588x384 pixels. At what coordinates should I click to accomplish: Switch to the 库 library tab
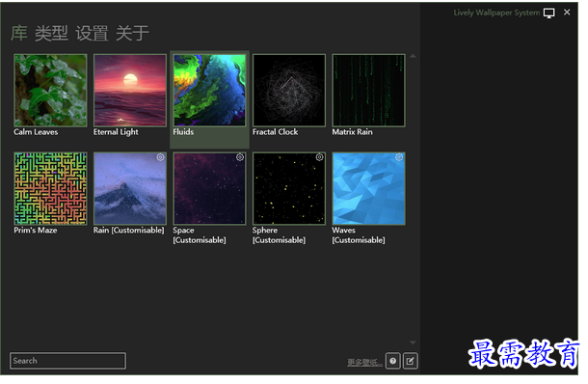pyautogui.click(x=18, y=33)
